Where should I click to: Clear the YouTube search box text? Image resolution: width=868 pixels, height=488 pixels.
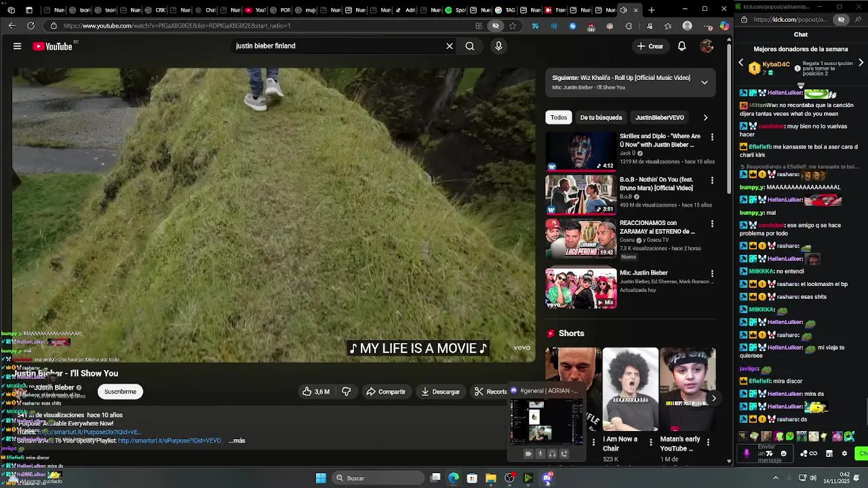(449, 46)
